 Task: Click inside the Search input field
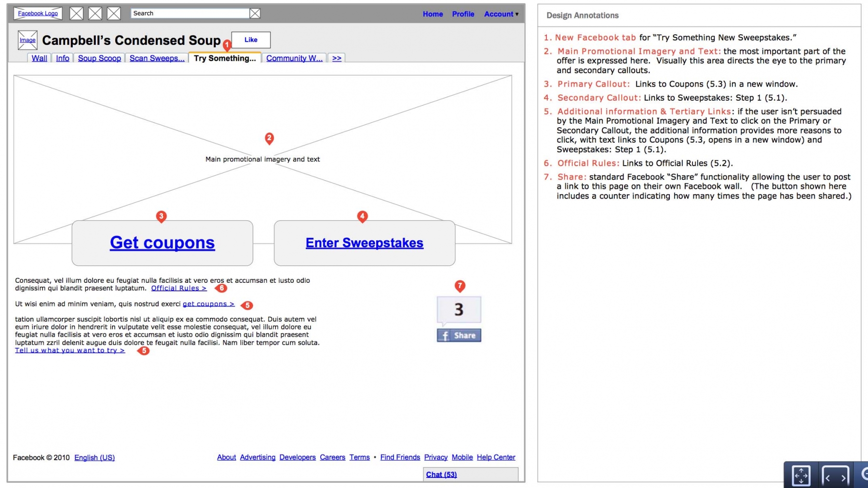190,13
